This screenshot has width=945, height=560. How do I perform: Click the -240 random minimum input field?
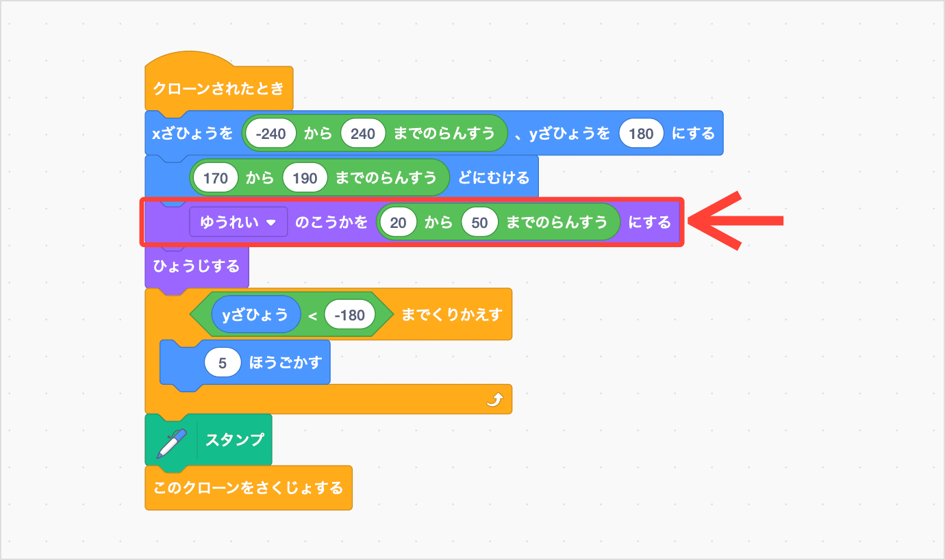272,133
